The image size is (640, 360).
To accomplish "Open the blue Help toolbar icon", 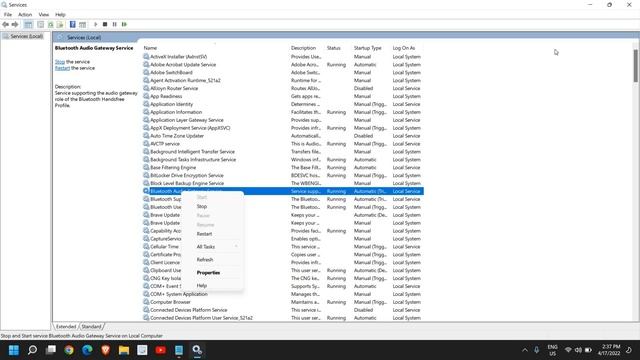I will point(73,24).
